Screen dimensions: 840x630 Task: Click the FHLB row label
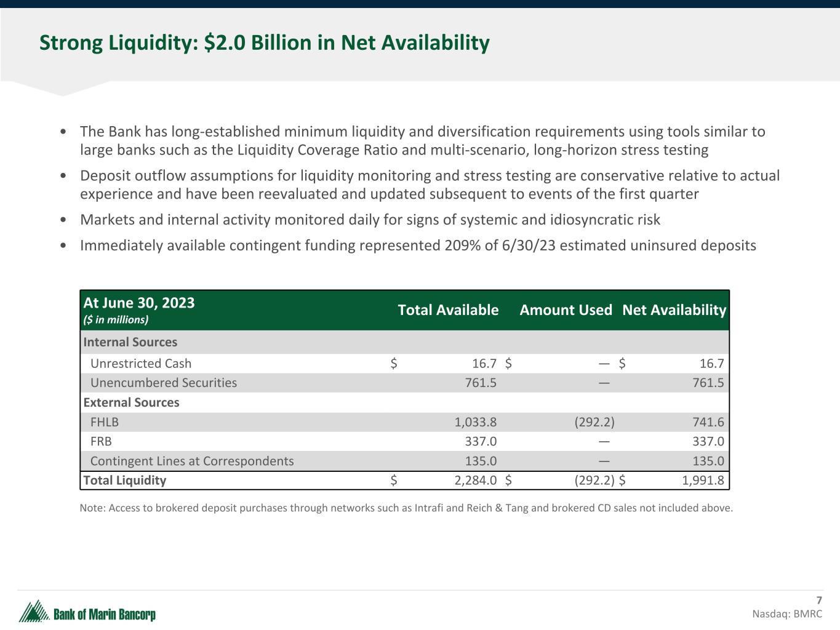105,422
